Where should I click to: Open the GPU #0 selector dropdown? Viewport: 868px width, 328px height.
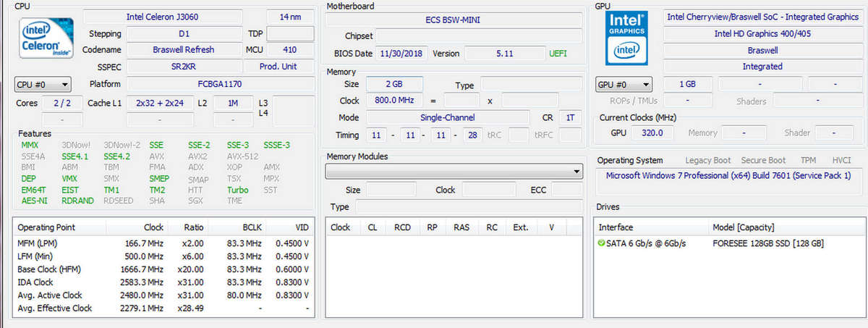click(x=624, y=84)
